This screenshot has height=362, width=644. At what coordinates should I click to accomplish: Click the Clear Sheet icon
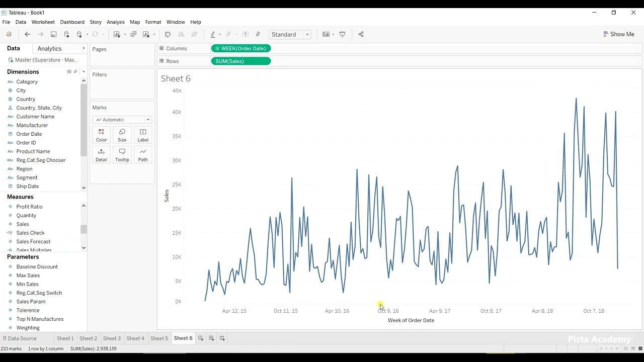146,34
